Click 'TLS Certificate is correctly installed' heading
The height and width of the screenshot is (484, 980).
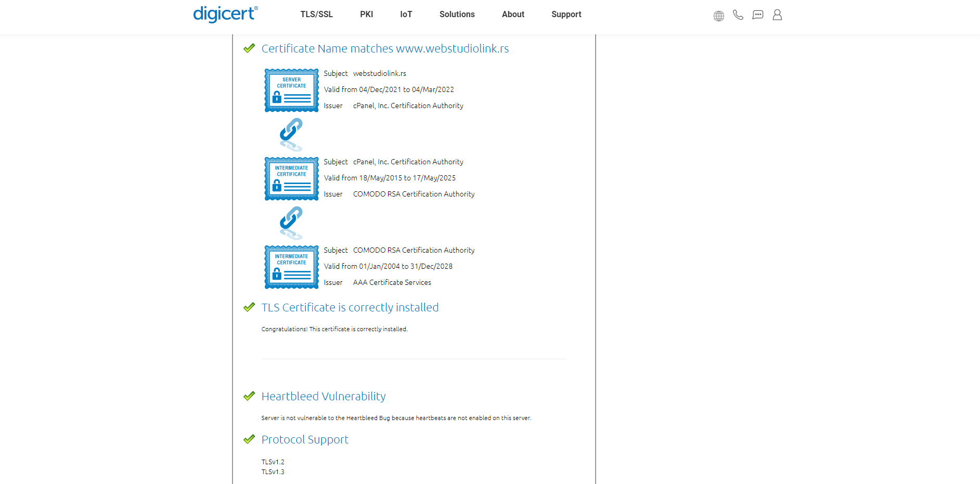350,307
